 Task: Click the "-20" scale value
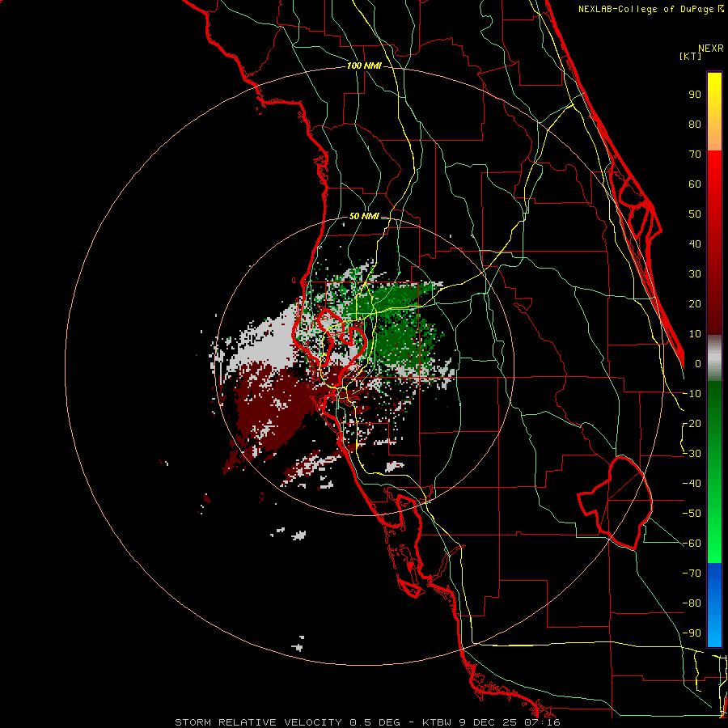(692, 423)
